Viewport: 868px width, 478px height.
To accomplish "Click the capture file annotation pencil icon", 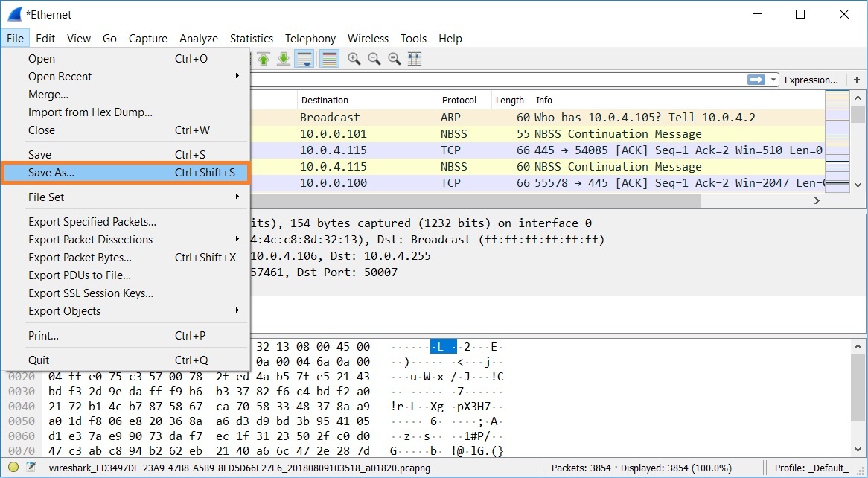I will click(31, 466).
